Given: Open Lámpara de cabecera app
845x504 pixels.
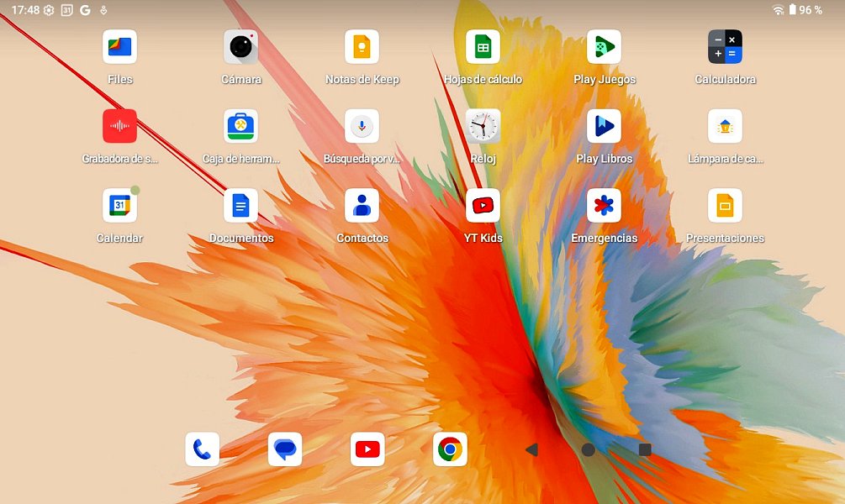Looking at the screenshot, I should point(725,126).
